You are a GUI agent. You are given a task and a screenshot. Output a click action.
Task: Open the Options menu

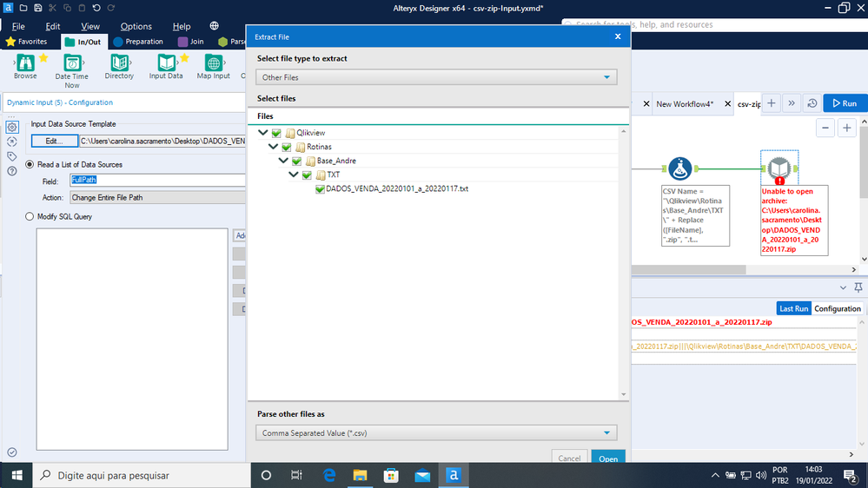point(136,26)
